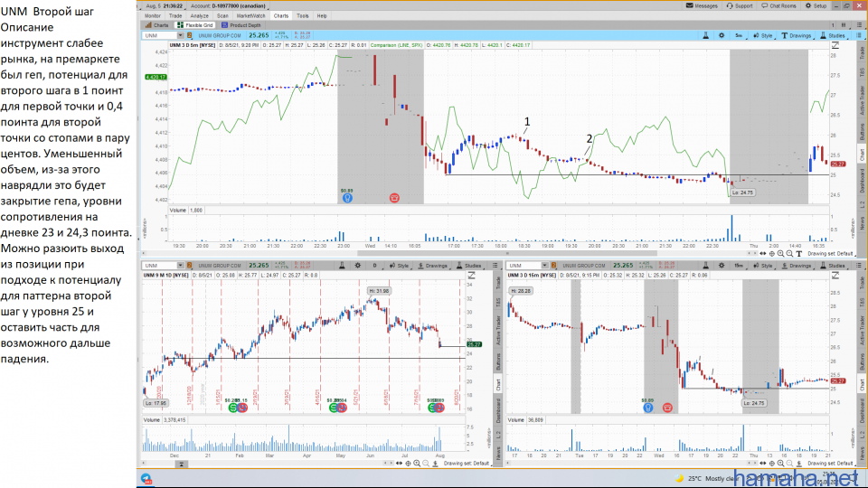This screenshot has height=488, width=868.
Task: Select the Charts sub-tab with bar icon
Action: click(x=156, y=25)
